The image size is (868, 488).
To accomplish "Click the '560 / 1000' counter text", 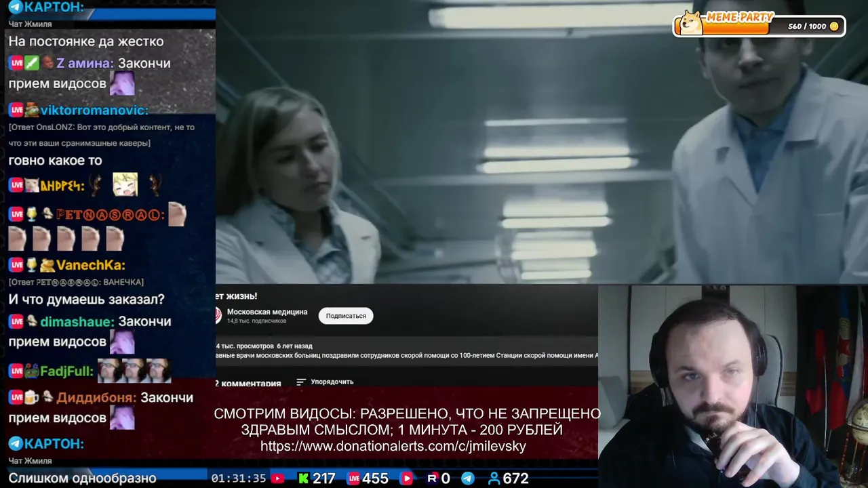I will pyautogui.click(x=807, y=26).
